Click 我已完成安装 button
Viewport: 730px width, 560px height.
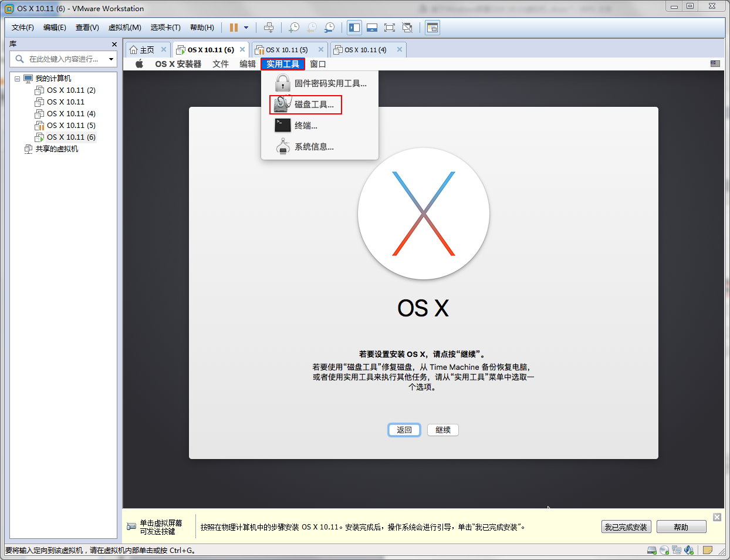tap(626, 527)
